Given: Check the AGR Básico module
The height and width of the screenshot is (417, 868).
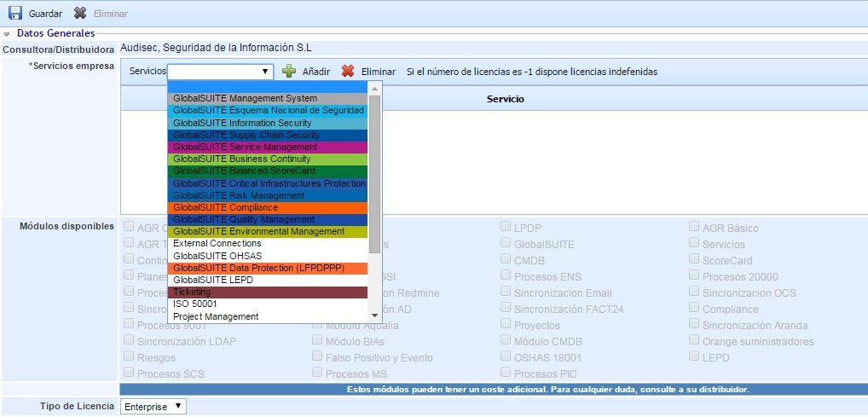Looking at the screenshot, I should pyautogui.click(x=694, y=228).
